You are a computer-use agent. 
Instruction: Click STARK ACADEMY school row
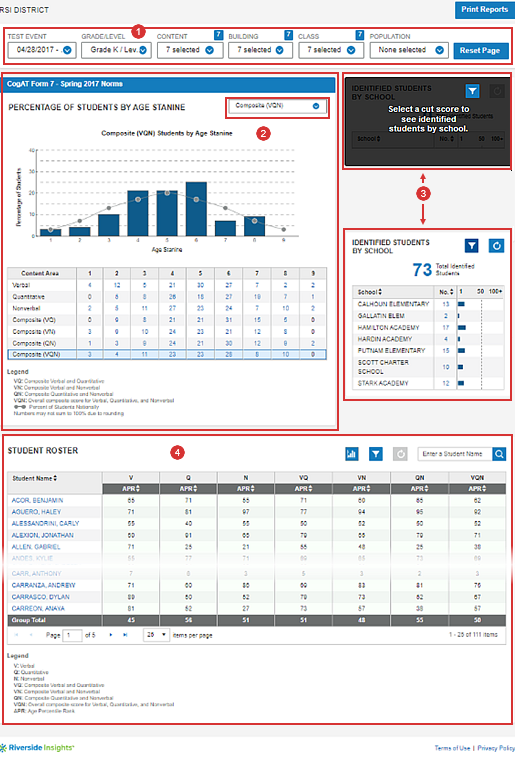point(428,383)
